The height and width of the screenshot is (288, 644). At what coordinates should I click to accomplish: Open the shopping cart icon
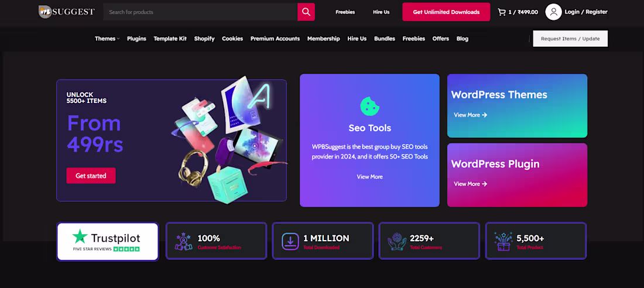[502, 12]
